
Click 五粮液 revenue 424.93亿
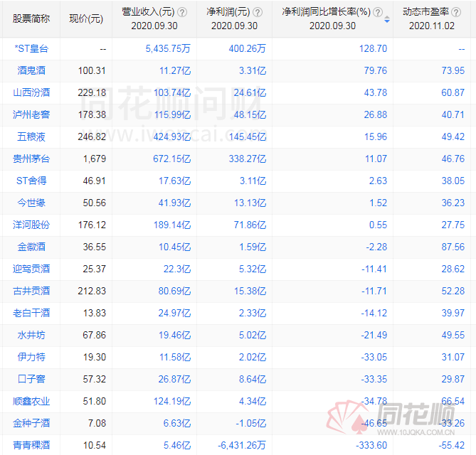point(171,136)
